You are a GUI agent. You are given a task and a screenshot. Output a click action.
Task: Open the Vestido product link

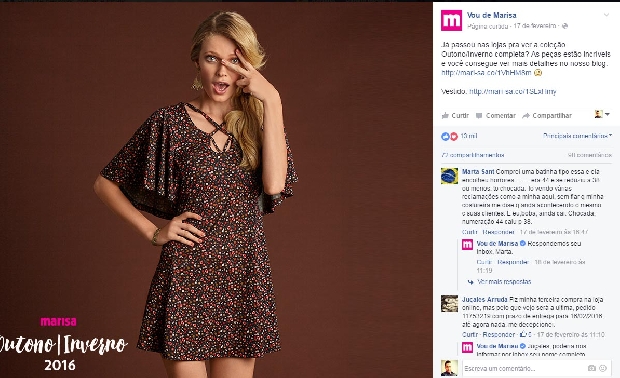coord(512,92)
